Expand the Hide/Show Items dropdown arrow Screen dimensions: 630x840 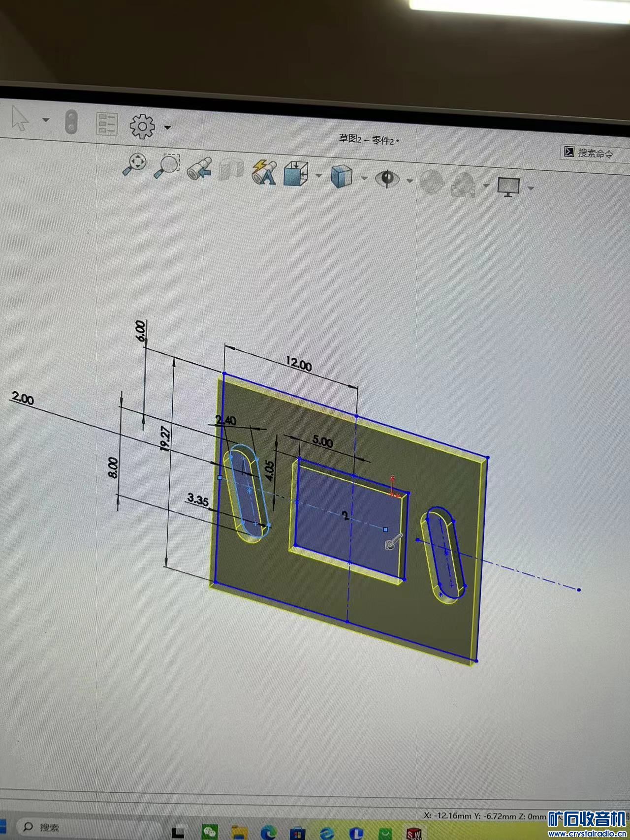[409, 181]
